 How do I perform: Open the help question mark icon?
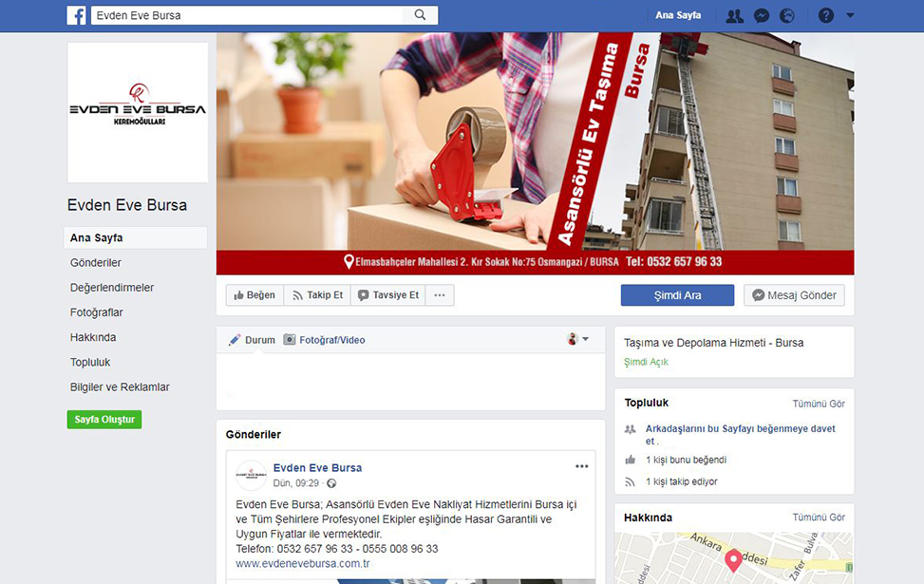(x=826, y=15)
